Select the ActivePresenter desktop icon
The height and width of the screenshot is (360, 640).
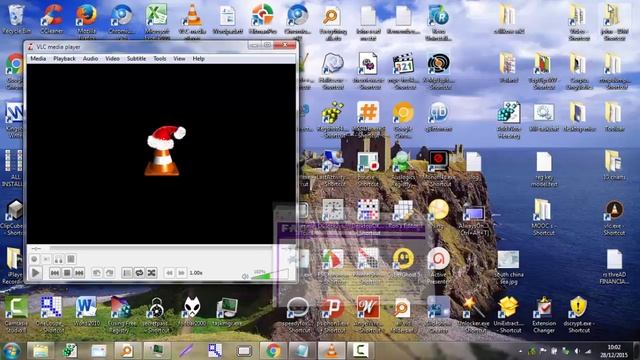coord(438,266)
